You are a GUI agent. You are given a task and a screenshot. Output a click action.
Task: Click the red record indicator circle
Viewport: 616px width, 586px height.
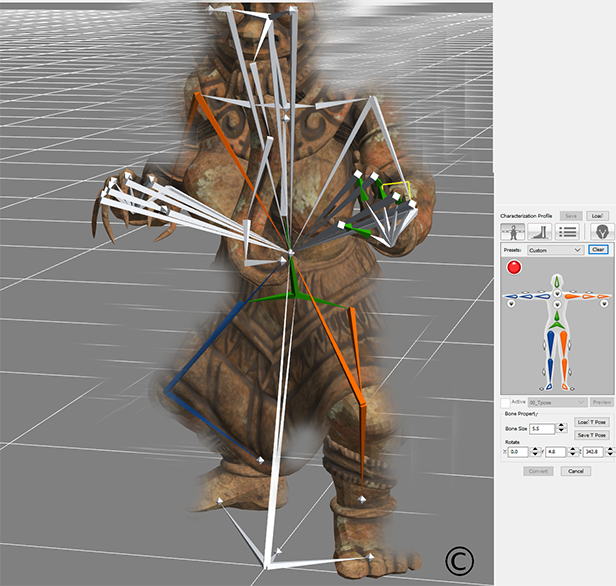pos(513,268)
